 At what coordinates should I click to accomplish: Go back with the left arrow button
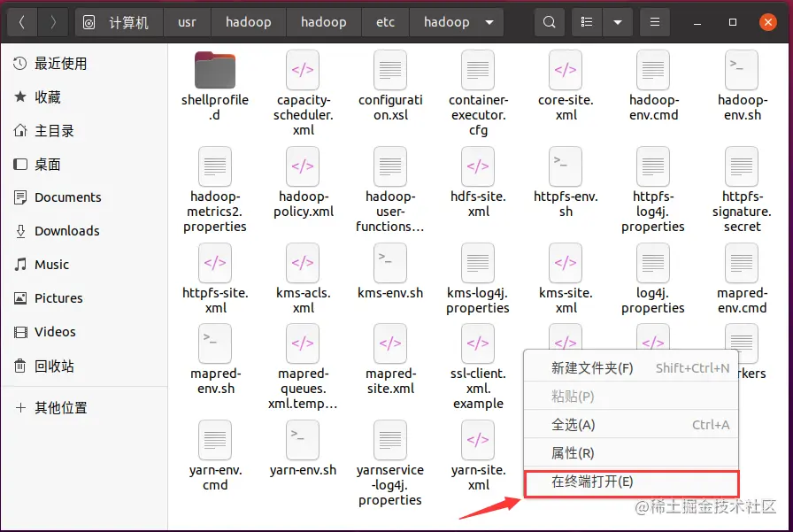coord(22,22)
